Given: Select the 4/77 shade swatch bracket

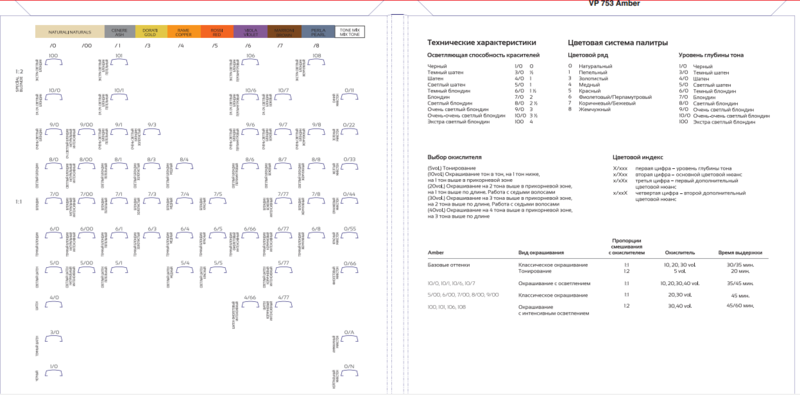Looking at the screenshot, I should click(x=284, y=305).
